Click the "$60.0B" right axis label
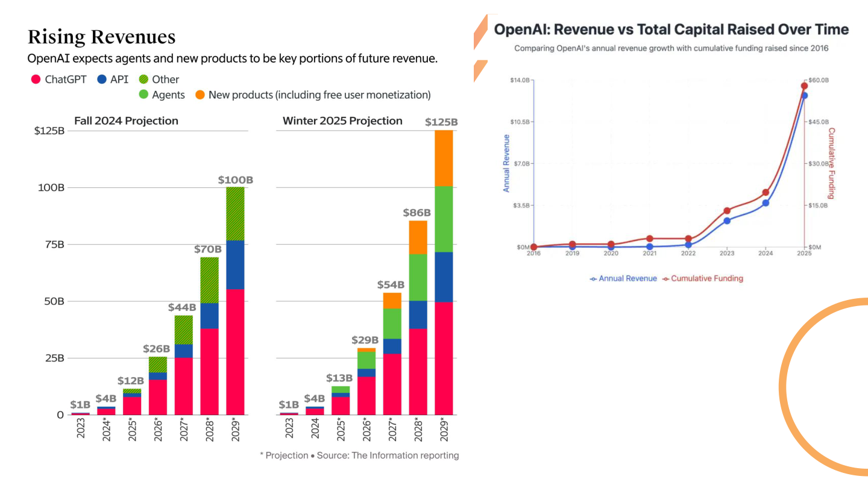This screenshot has height=488, width=868. tap(819, 80)
